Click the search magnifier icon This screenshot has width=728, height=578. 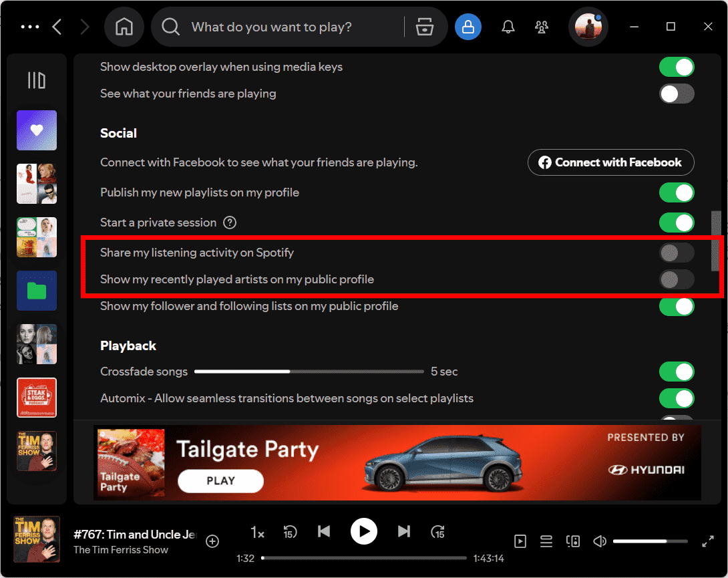point(170,27)
